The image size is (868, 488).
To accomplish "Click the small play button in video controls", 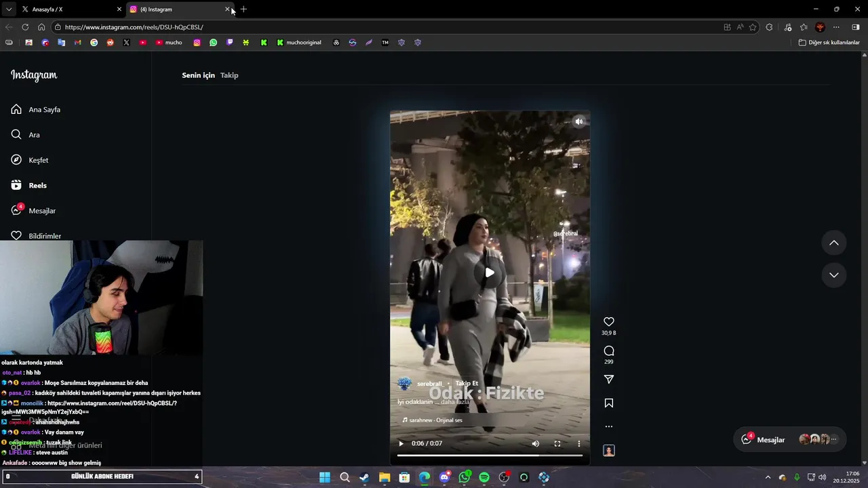I will (x=401, y=444).
